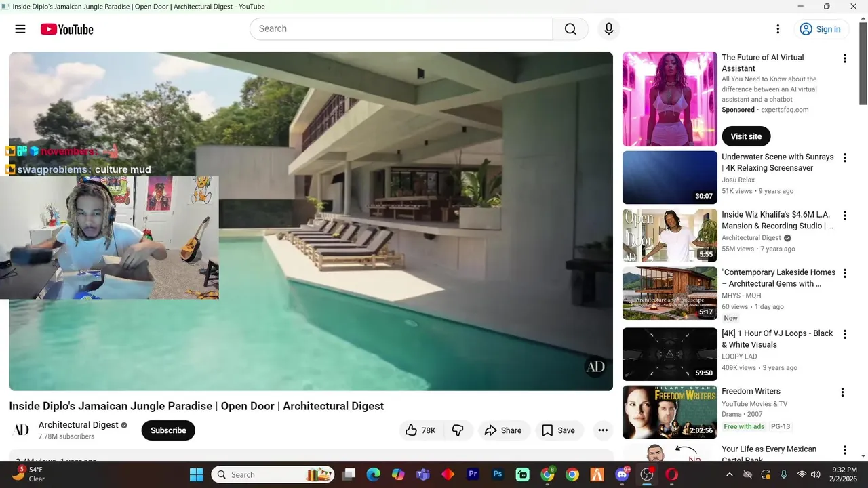Click the Windows taskbar Search box
Screen dimensions: 868x488
click(x=274, y=474)
